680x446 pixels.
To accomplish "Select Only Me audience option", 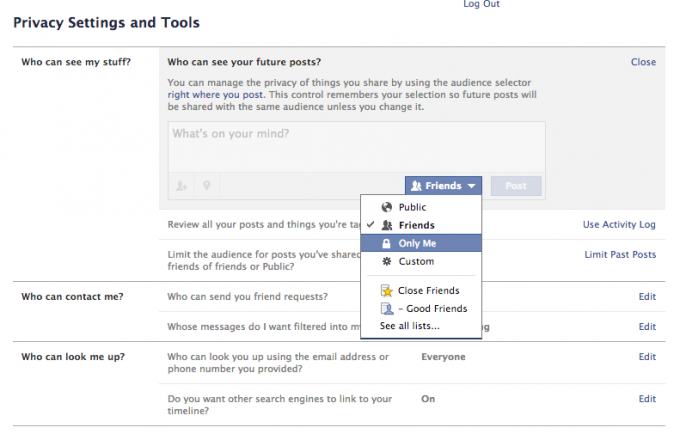I will 421,243.
